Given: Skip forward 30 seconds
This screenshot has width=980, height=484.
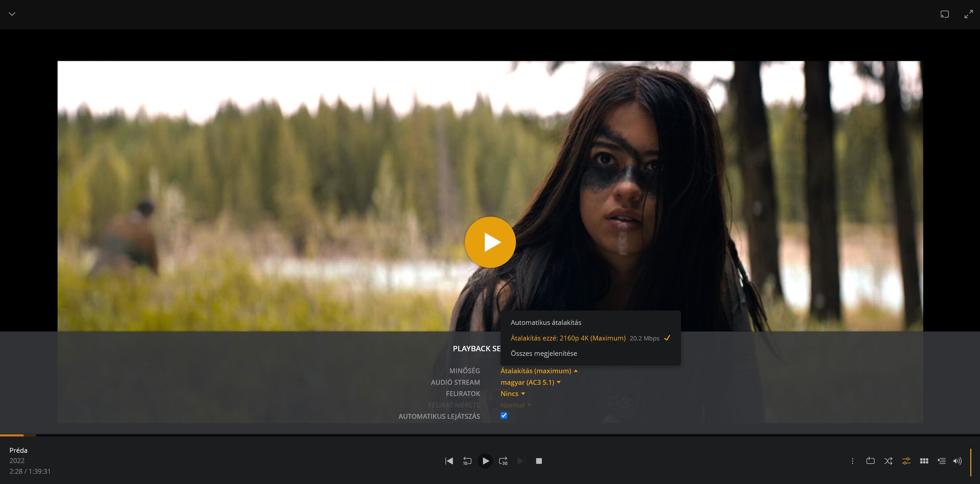Looking at the screenshot, I should (503, 461).
